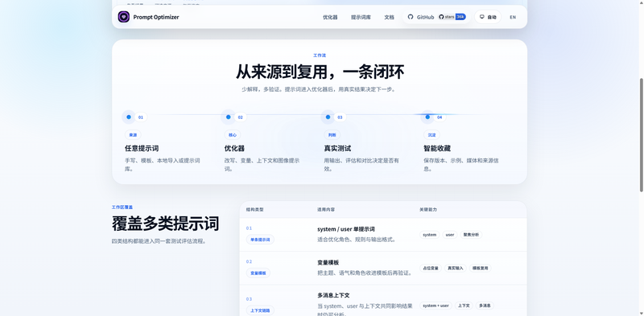Screen dimensions: 644x316
Task: Click the 任意提示词 step heading
Action: coord(142,148)
